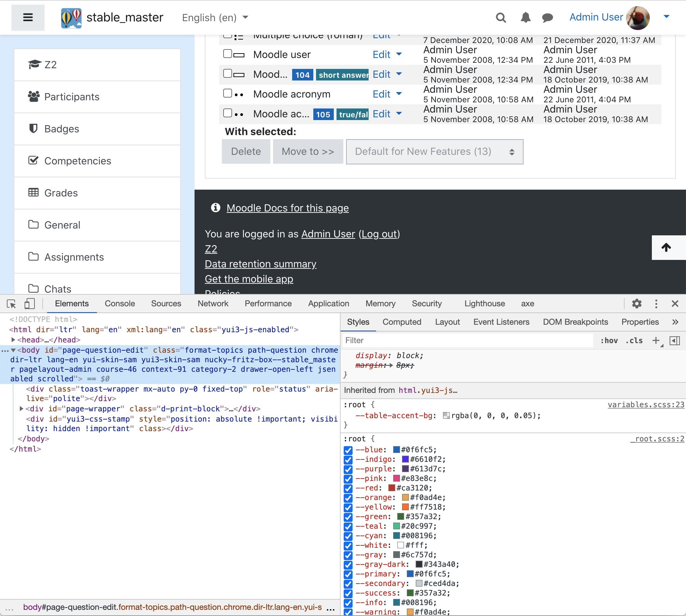Click the Competencies checkmark icon
Image resolution: width=686 pixels, height=616 pixels.
33,160
